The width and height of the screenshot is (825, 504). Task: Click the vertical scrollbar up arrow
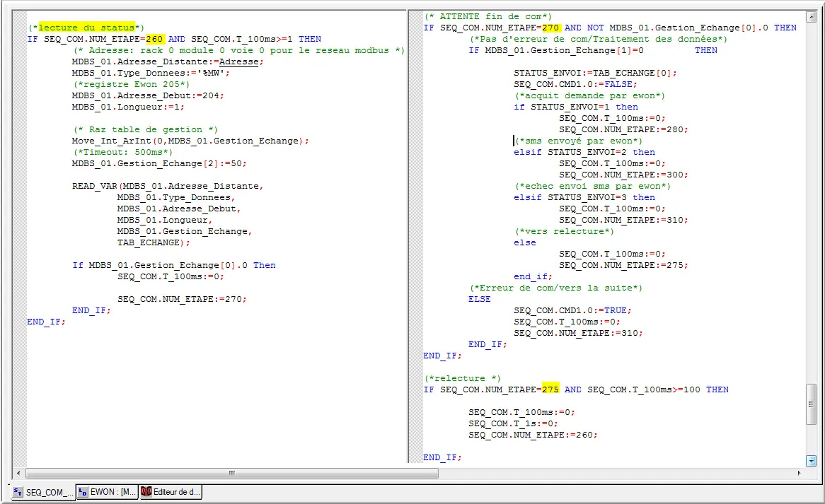tap(812, 18)
